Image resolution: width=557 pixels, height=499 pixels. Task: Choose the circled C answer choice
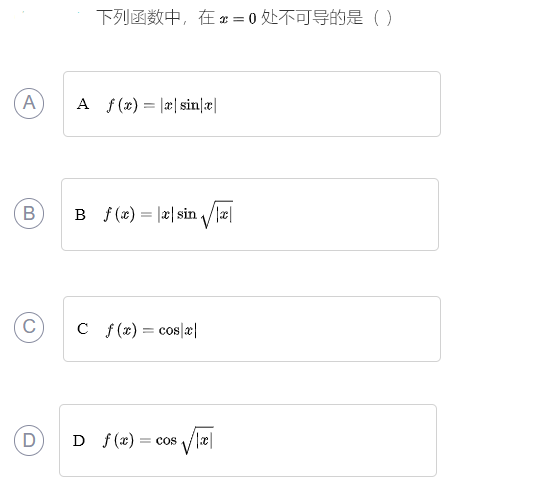29,327
